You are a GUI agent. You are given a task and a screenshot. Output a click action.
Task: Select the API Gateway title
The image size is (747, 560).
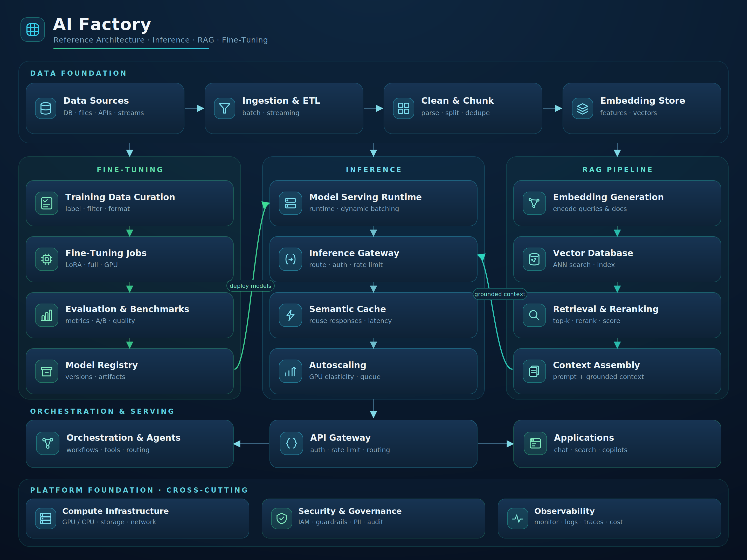[340, 438]
